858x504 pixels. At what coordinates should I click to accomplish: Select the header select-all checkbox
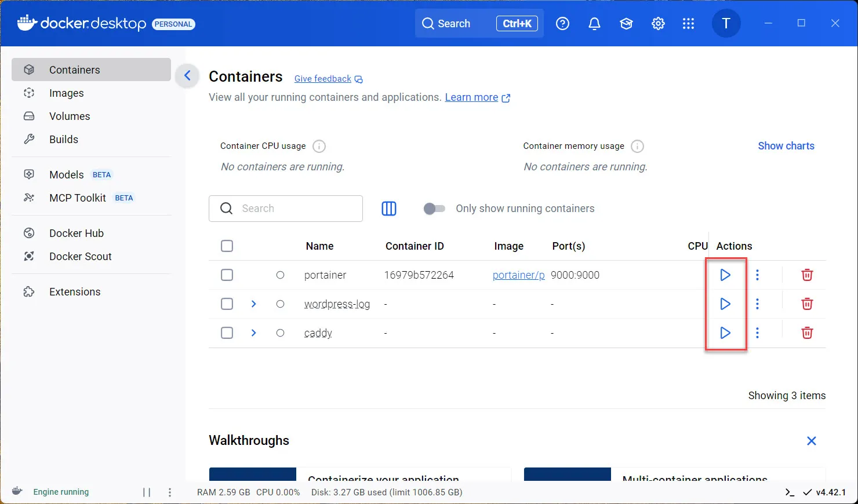click(x=227, y=246)
